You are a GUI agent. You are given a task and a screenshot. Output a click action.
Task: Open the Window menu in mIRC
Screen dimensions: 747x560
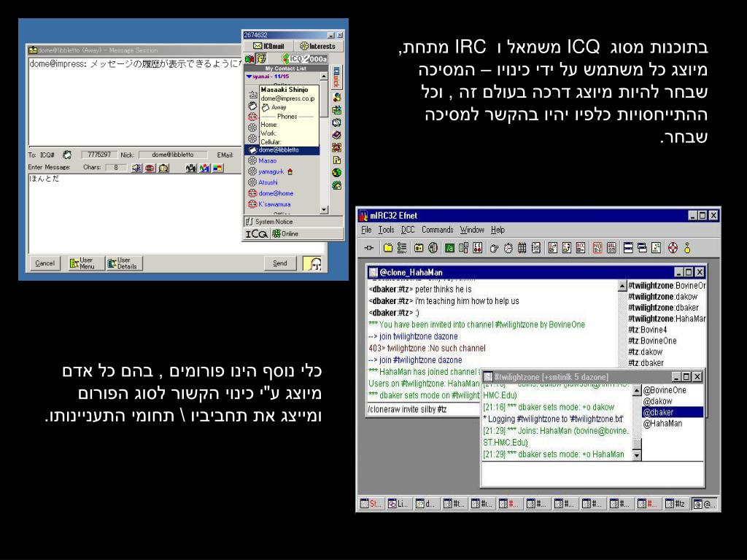pos(472,230)
